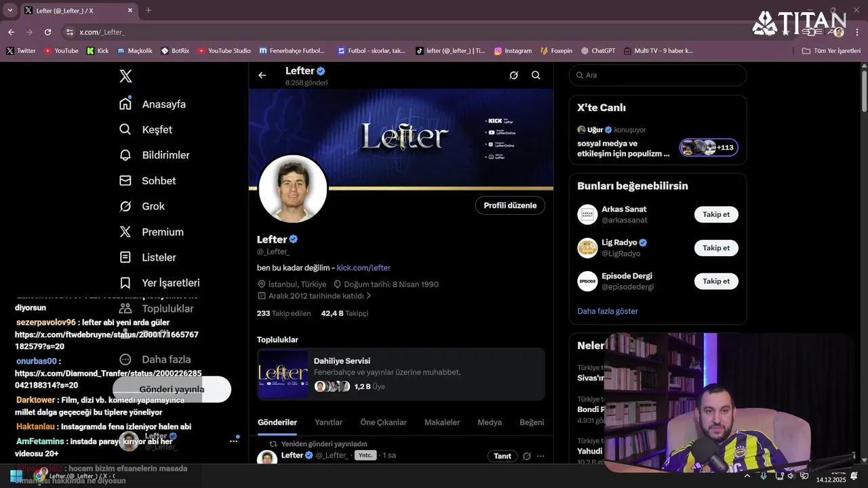Open Anasayfa home icon

[x=125, y=104]
